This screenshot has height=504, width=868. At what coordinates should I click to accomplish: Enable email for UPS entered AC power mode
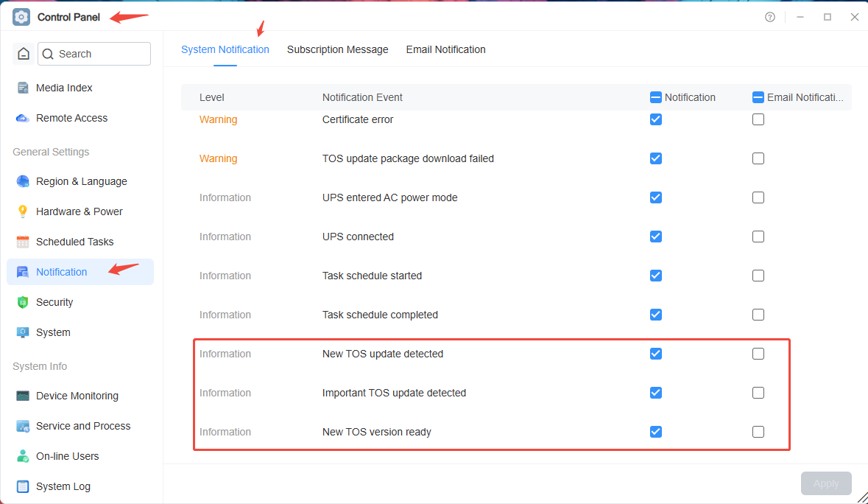pos(758,197)
